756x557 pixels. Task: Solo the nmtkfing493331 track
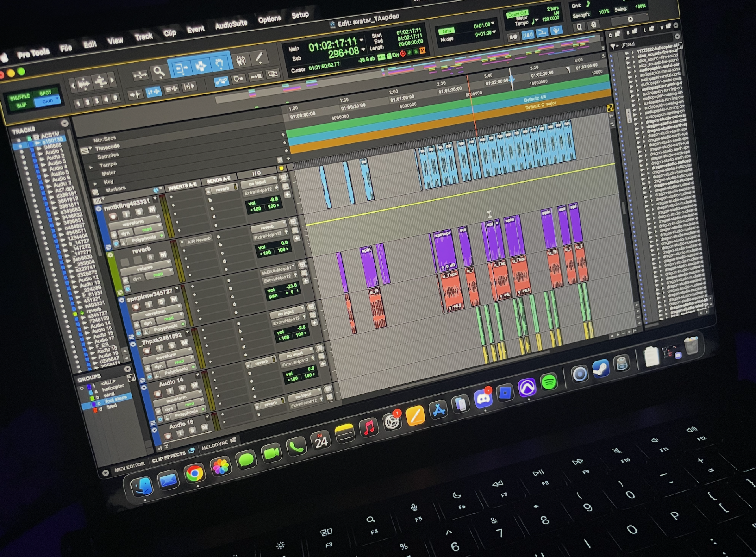coord(139,212)
